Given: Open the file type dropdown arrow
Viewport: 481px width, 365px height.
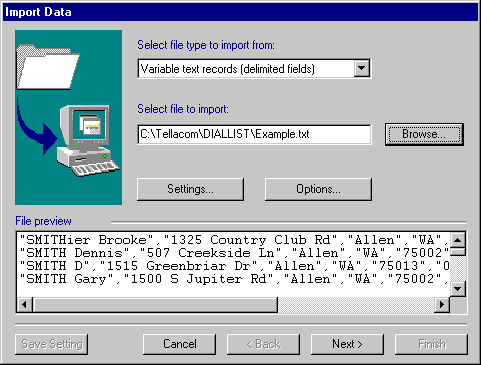Looking at the screenshot, I should tap(361, 68).
